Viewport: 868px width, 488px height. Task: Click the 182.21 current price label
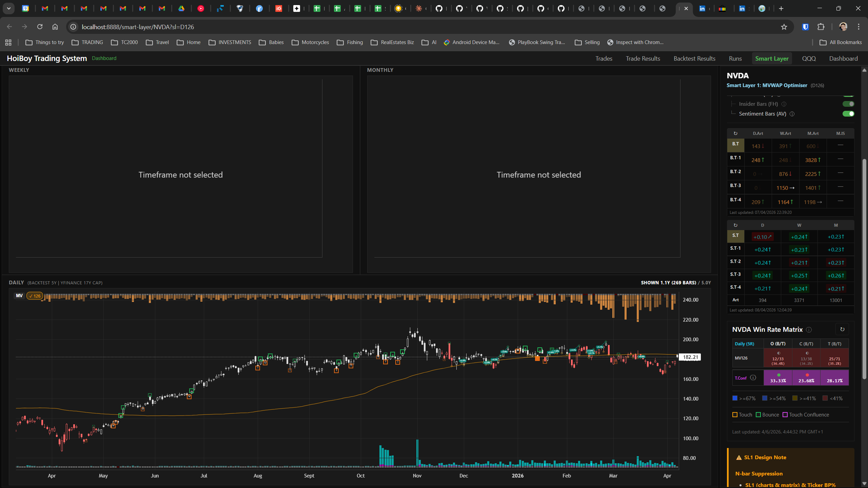[691, 357]
